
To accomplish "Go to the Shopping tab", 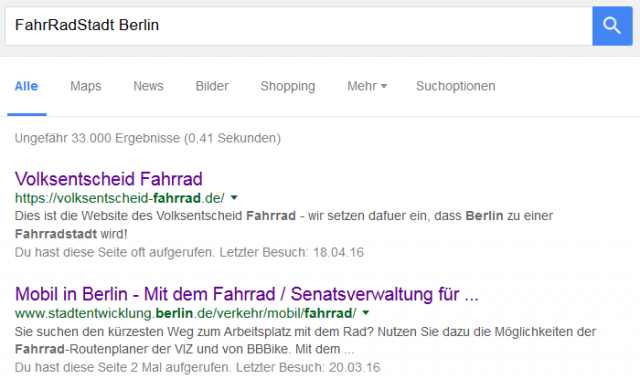I will 288,86.
